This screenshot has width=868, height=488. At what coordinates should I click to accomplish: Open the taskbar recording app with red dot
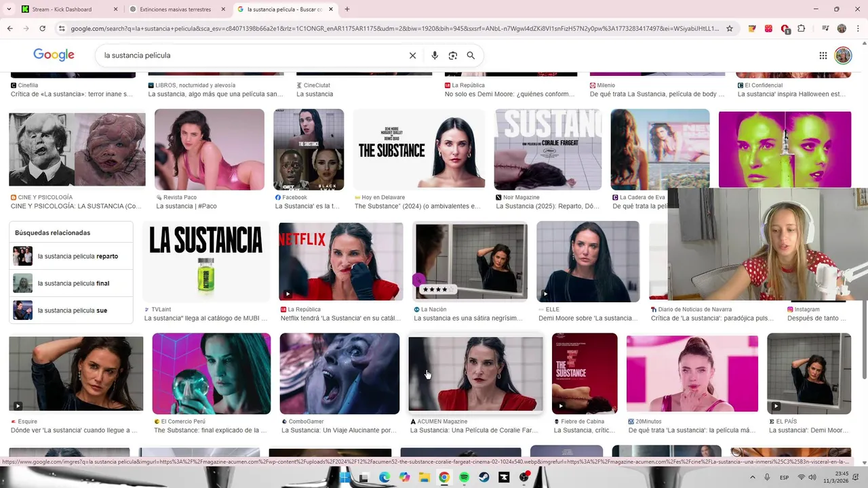tap(524, 477)
